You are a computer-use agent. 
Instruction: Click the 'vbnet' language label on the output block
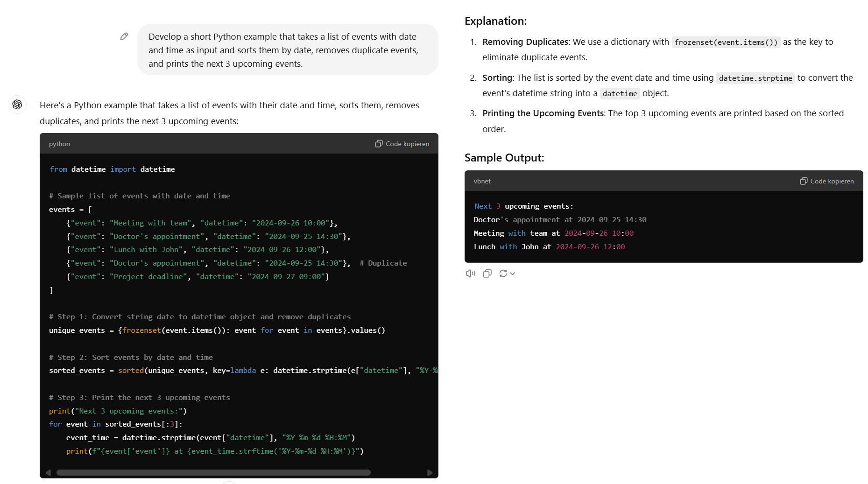482,181
